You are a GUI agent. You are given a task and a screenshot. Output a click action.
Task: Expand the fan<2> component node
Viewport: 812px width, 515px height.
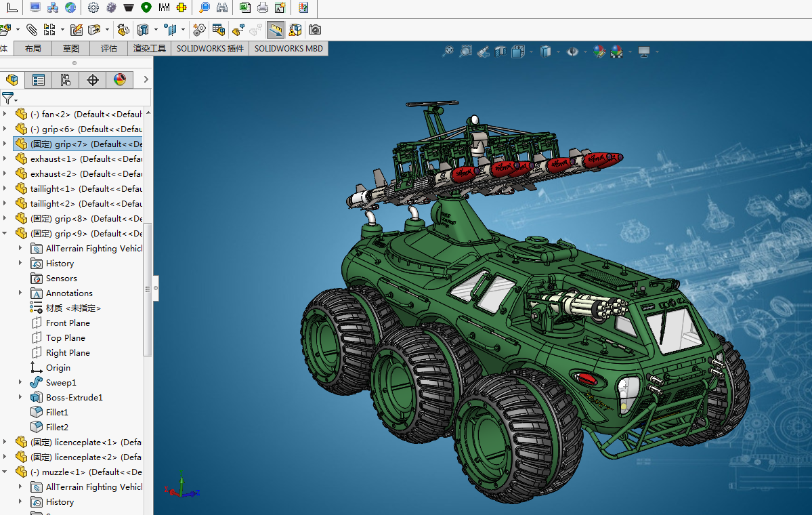pos(5,114)
